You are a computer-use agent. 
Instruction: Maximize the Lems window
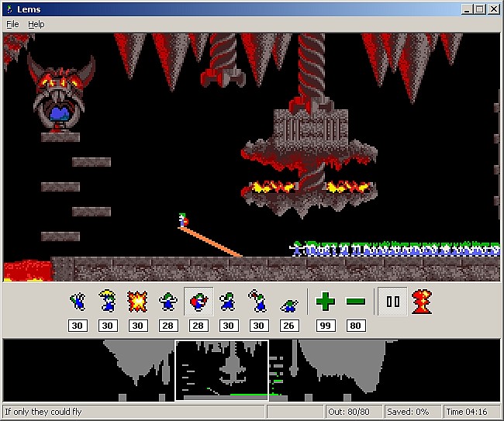point(479,9)
